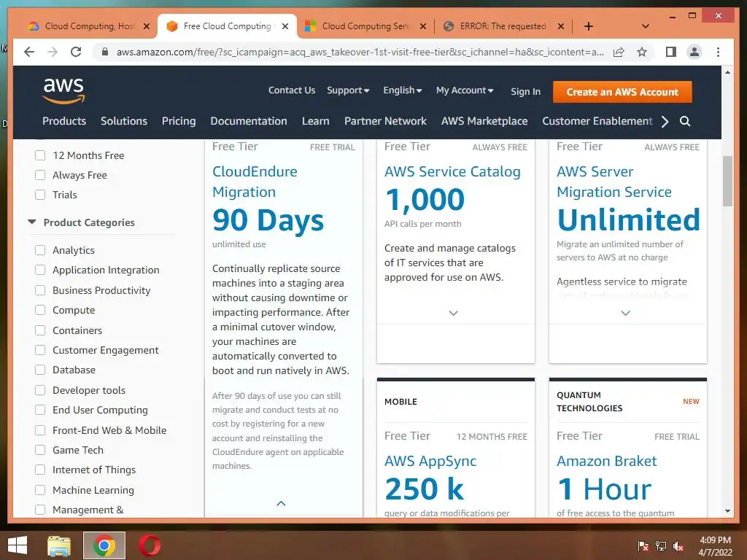The image size is (747, 560).
Task: Click the Chrome taskbar icon
Action: (x=104, y=545)
